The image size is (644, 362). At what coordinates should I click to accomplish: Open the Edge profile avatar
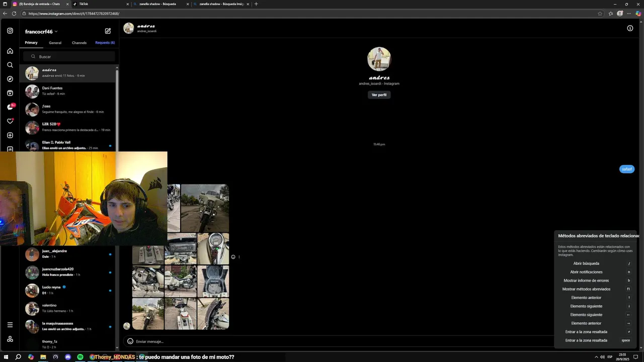pyautogui.click(x=620, y=14)
